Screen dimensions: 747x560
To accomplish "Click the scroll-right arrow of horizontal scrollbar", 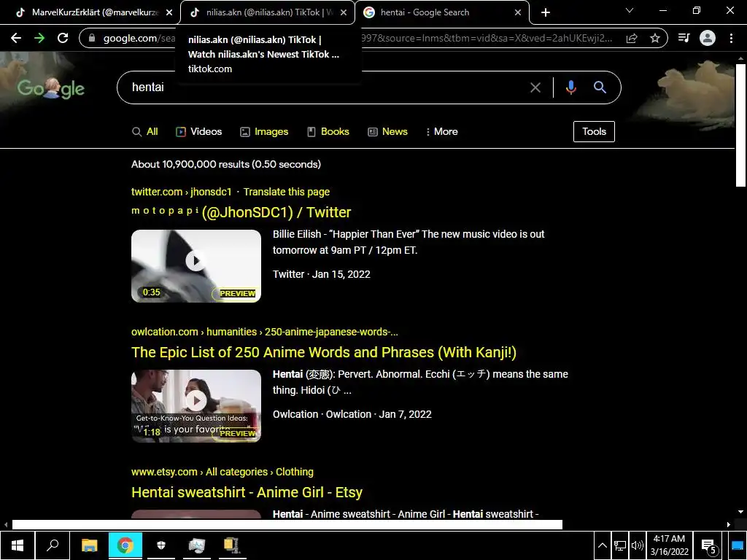I will coord(729,524).
